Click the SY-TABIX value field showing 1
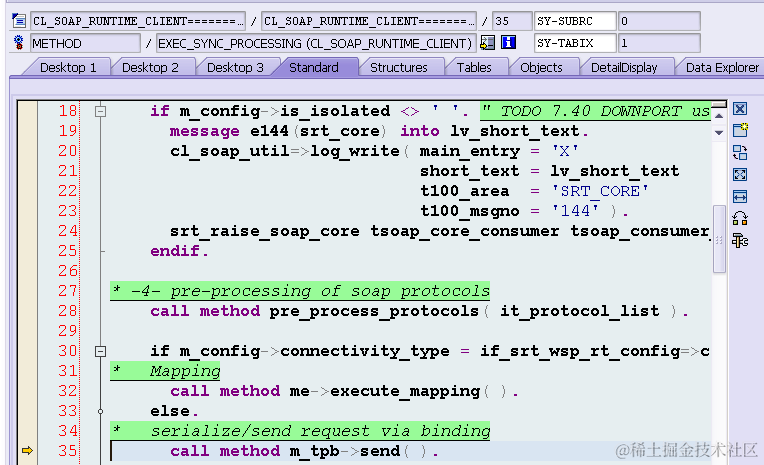This screenshot has height=465, width=764. [x=659, y=43]
